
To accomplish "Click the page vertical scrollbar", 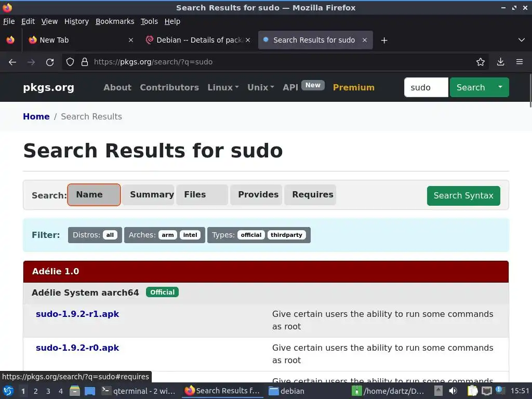I will point(530,91).
